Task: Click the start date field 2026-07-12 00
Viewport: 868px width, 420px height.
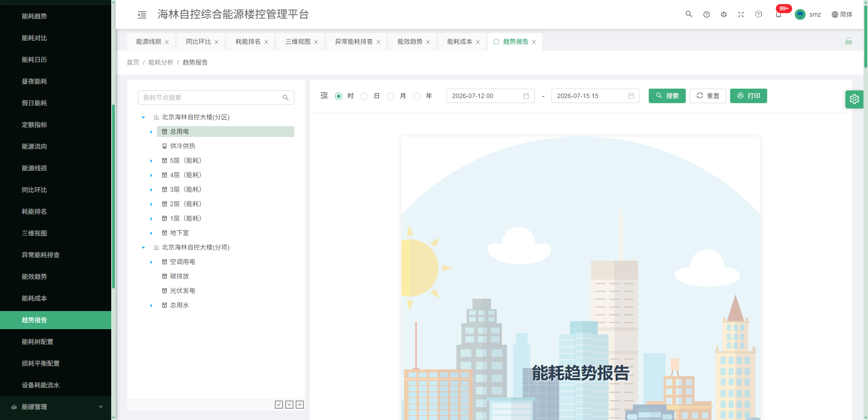Action: point(491,96)
